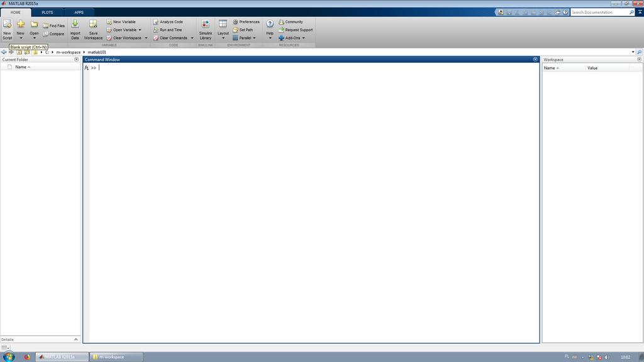This screenshot has height=362, width=644.
Task: Click the help icon in quick access toolbar
Action: (565, 13)
